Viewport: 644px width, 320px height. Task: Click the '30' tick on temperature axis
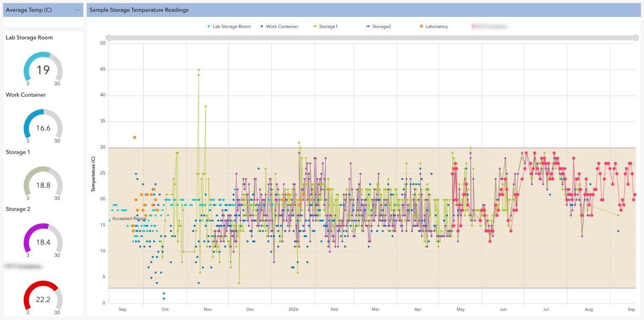coord(103,147)
